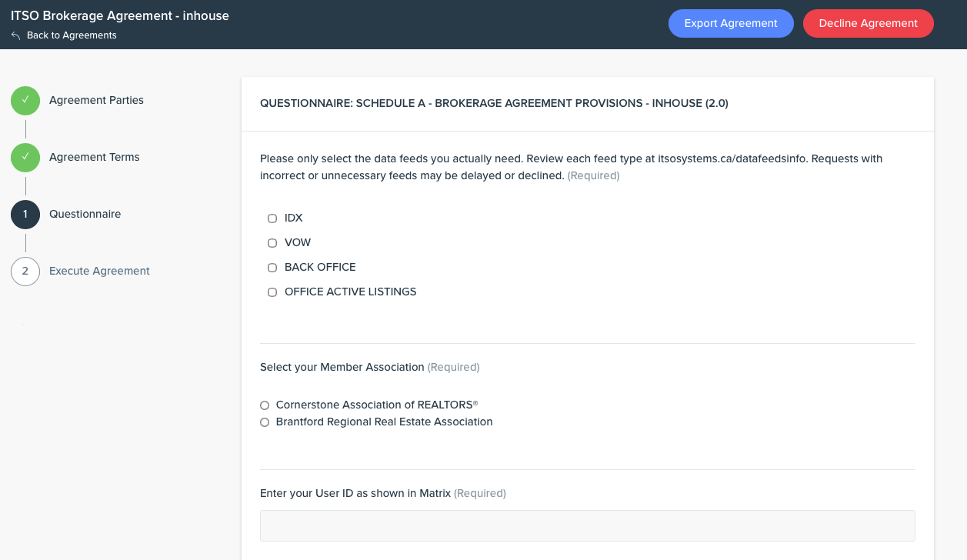967x560 pixels.
Task: Click the back arrow next to Back to Agreements
Action: point(15,35)
